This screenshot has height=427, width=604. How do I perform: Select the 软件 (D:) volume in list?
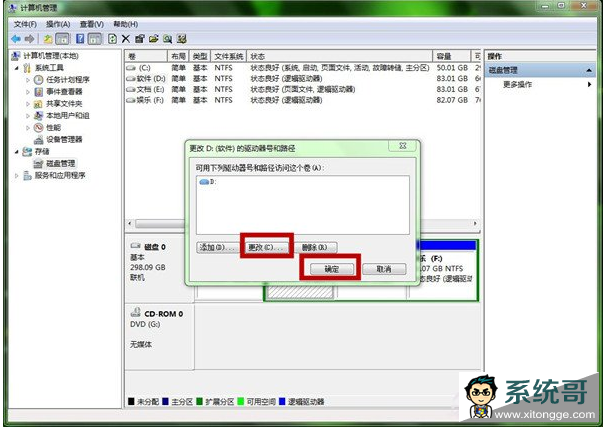[146, 79]
